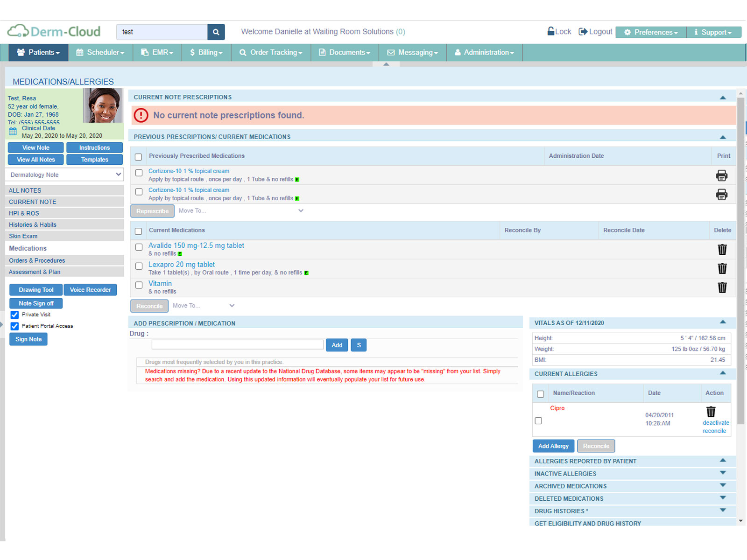This screenshot has width=747, height=560.
Task: Check the Lexapro 20 mg tablet checkbox
Action: click(139, 266)
